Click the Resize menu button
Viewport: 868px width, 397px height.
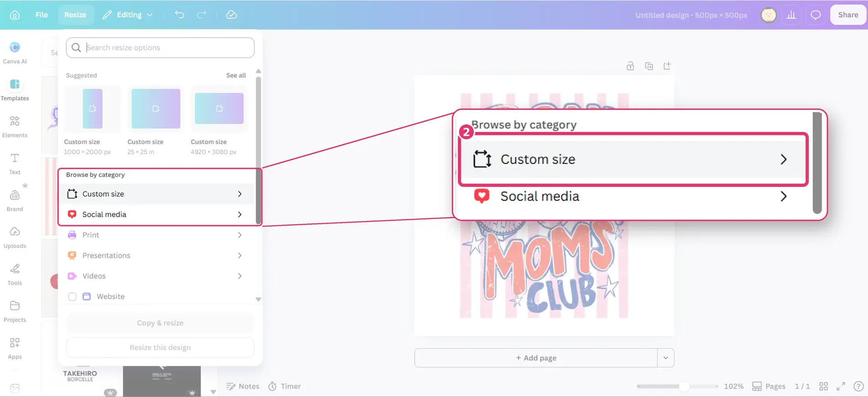coord(75,15)
